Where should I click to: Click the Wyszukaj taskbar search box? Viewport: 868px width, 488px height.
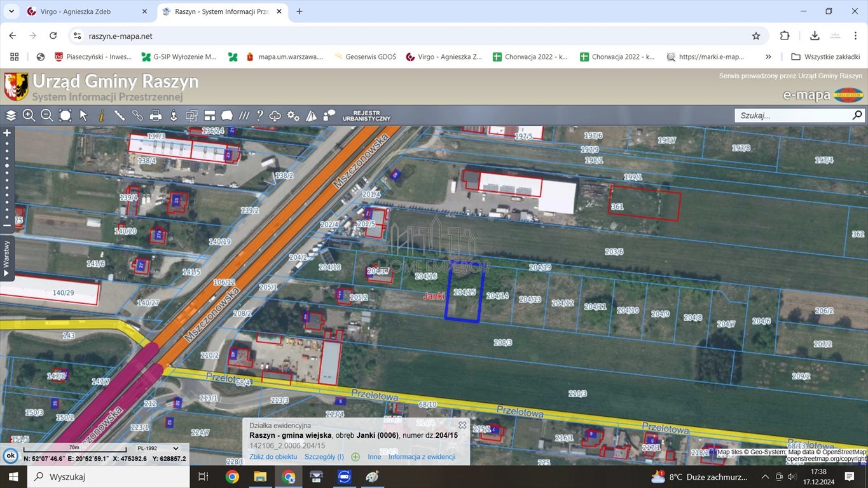click(x=108, y=477)
